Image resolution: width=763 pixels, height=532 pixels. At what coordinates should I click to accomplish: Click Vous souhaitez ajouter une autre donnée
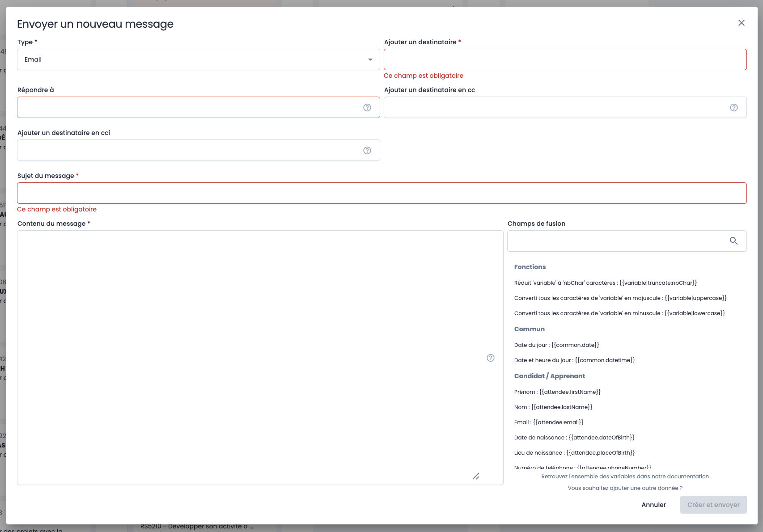coord(625,488)
